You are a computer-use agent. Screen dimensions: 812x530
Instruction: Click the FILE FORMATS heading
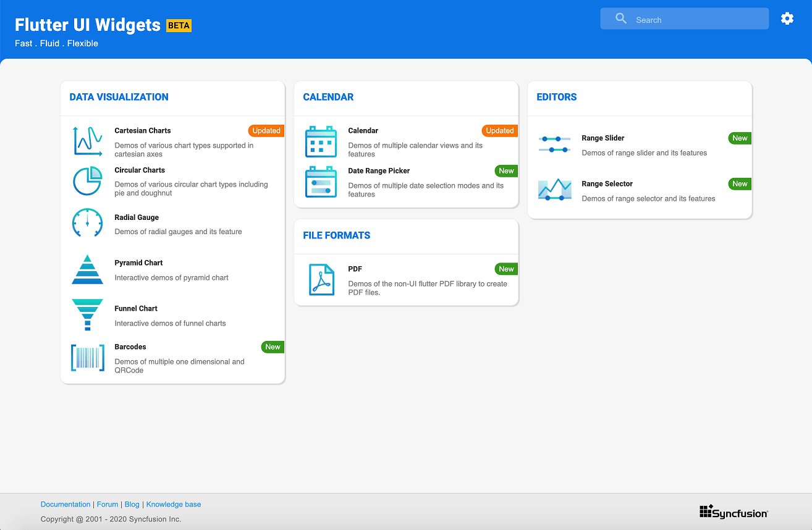[x=337, y=235]
